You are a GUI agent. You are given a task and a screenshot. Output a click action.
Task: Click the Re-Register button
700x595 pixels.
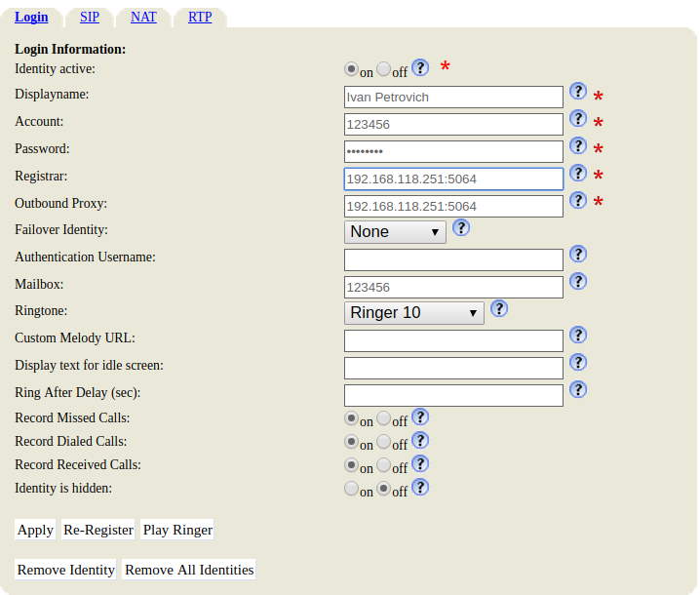(x=97, y=530)
